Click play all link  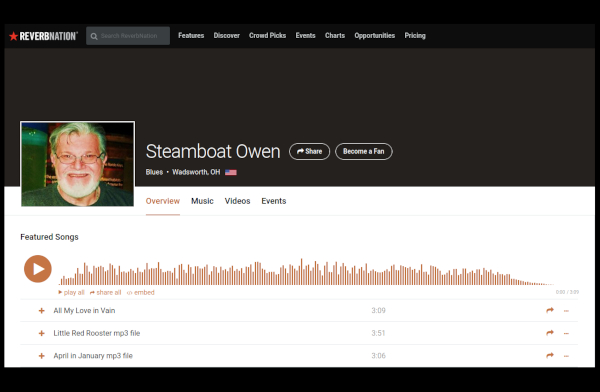[71, 292]
